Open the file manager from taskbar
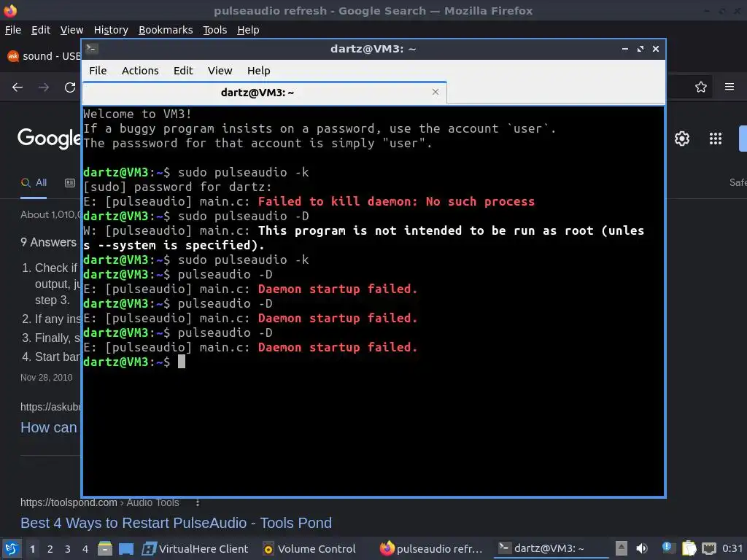Screen dimensions: 747x560 [x=105, y=549]
